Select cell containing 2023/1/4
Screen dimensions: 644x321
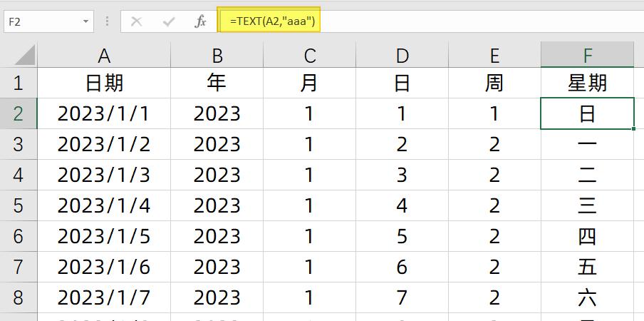click(104, 205)
